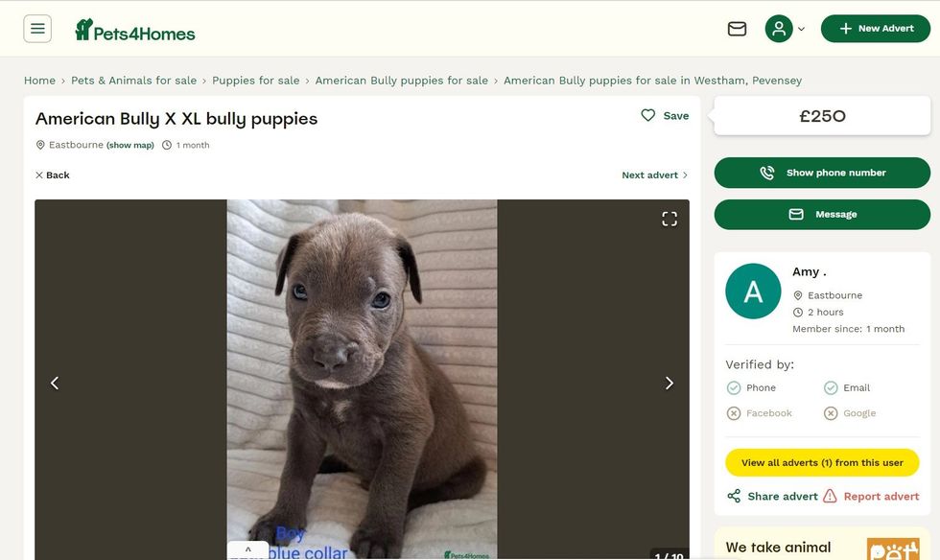Screen dimensions: 940x560
Task: Go to previous puppy photo
Action: (55, 383)
